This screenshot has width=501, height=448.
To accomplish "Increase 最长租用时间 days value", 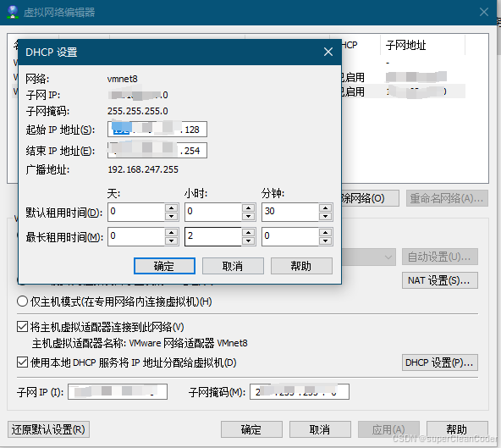I will [x=172, y=233].
